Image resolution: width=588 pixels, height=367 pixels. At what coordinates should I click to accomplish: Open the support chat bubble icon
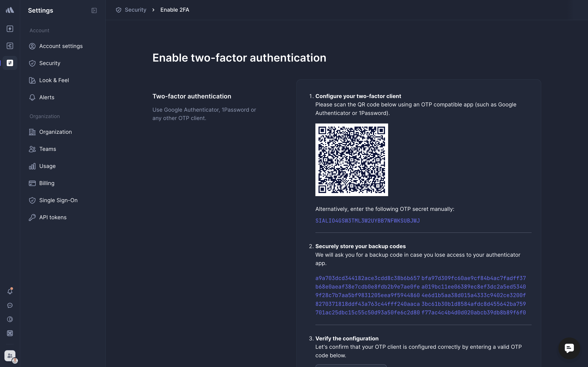[x=10, y=305]
